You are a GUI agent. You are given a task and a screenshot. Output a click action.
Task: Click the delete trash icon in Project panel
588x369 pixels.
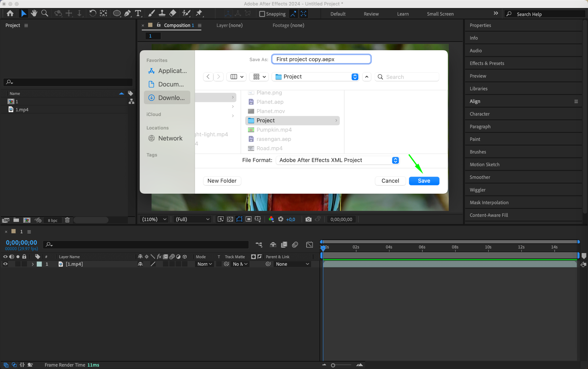[67, 220]
